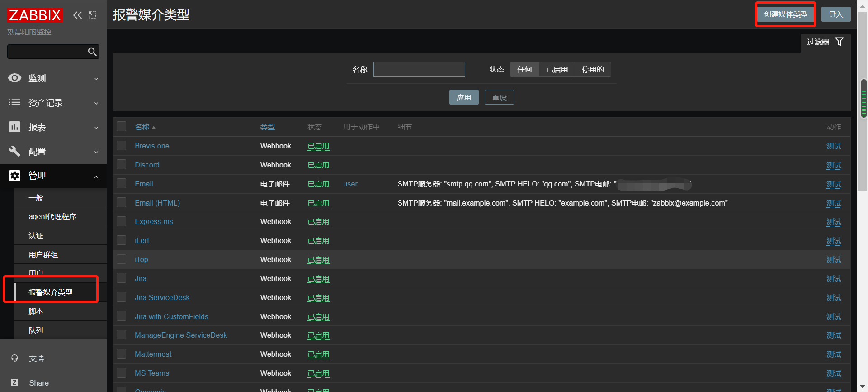Check the select-all checkbox in table header
The width and height of the screenshot is (868, 392).
[121, 127]
